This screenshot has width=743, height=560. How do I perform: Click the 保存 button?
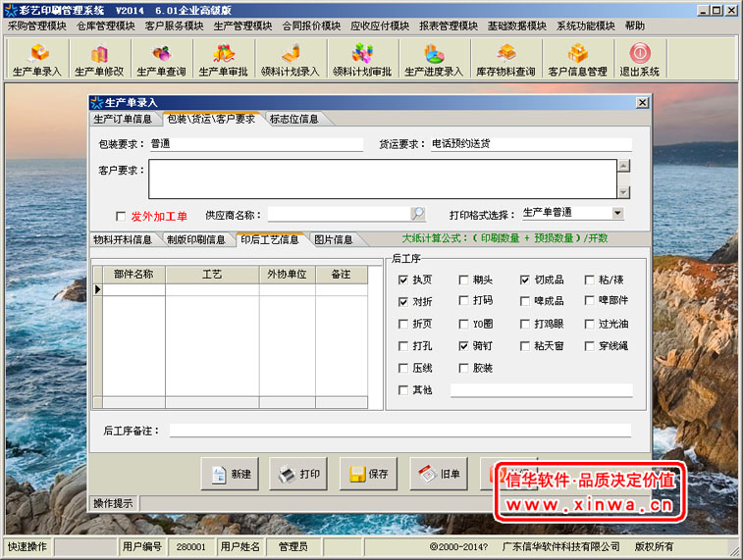pos(368,474)
